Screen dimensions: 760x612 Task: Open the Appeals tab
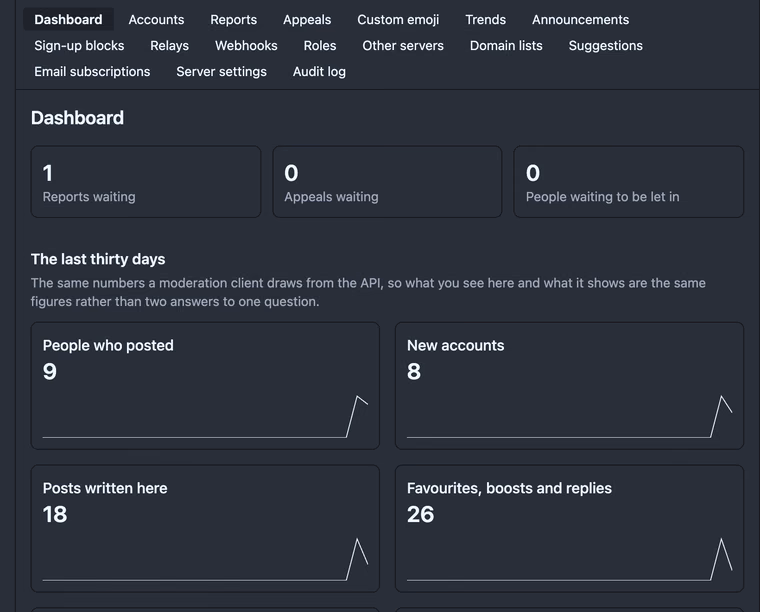tap(307, 19)
